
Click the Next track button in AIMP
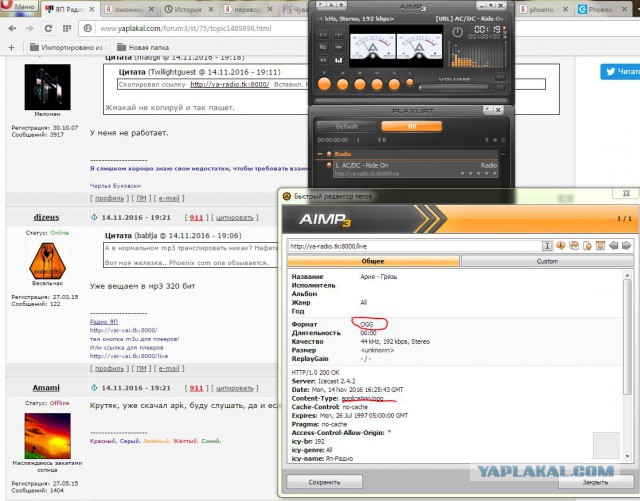[x=394, y=84]
